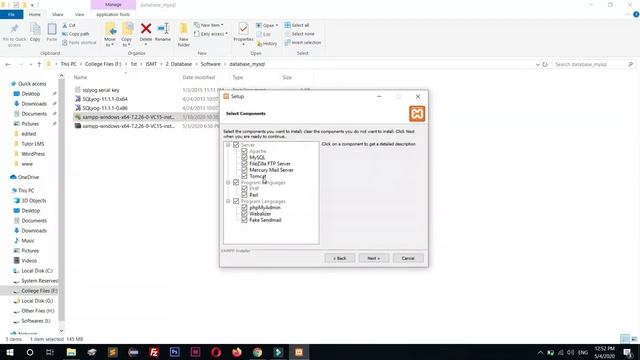Viewport: 640px width, 360px height.
Task: Open the address bar history dropdown
Action: [537, 64]
